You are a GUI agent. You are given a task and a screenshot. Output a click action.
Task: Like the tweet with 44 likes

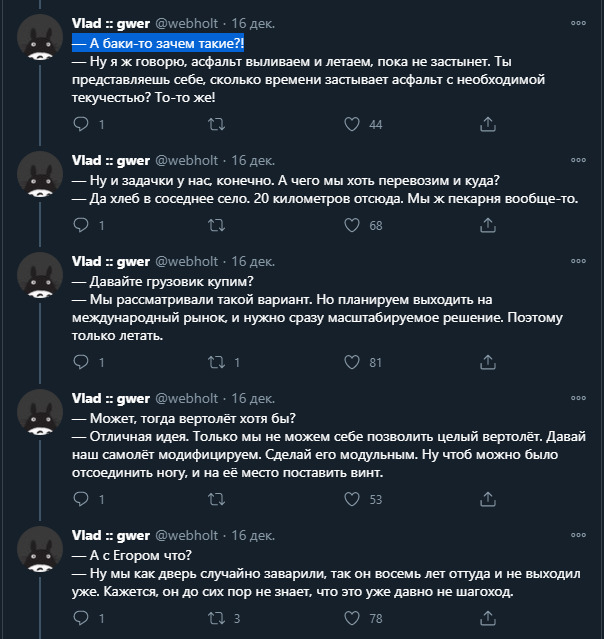pos(352,125)
